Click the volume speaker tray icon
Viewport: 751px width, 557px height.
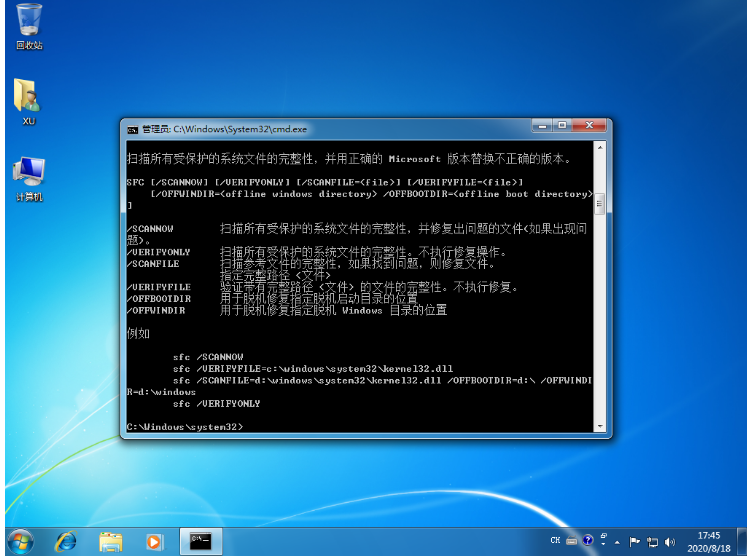(x=668, y=541)
